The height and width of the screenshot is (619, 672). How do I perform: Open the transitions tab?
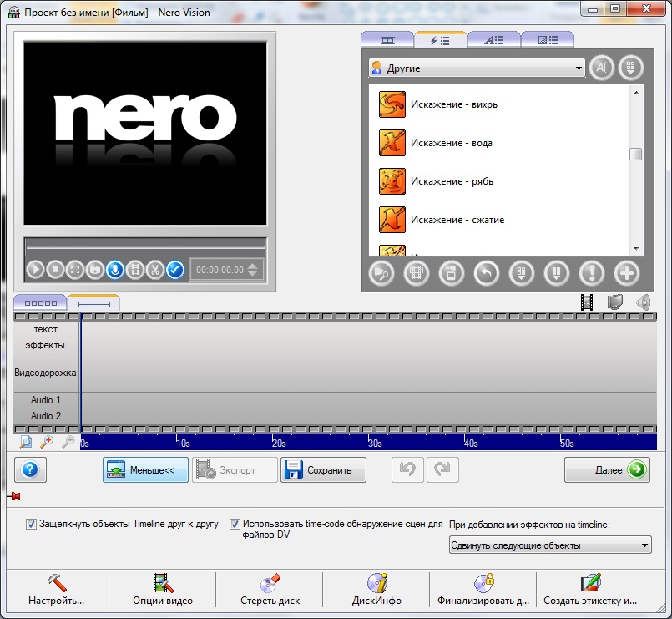548,40
